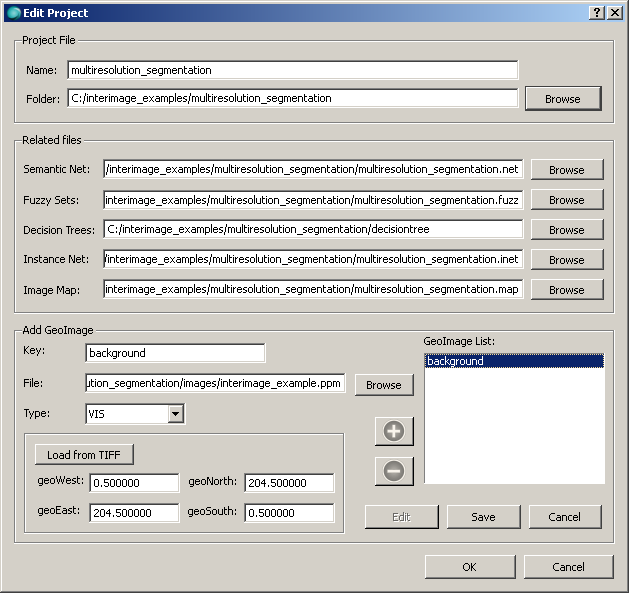The image size is (629, 593).
Task: Select background in the GeoImage List
Action: coord(513,361)
